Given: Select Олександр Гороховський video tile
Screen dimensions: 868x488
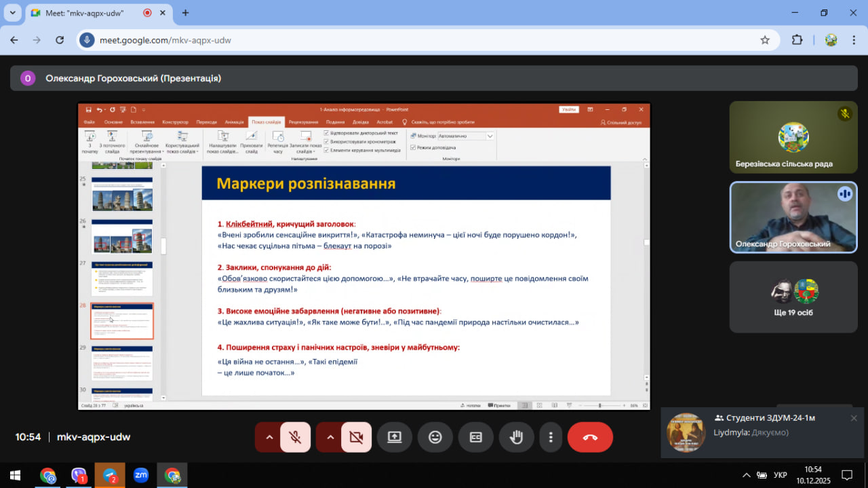Looking at the screenshot, I should pyautogui.click(x=793, y=217).
